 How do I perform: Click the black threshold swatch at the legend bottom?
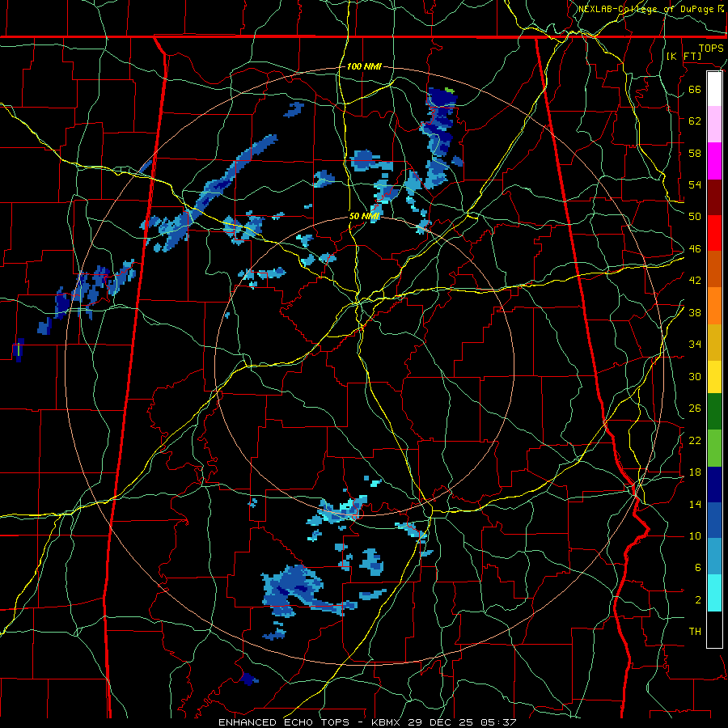coord(714,629)
